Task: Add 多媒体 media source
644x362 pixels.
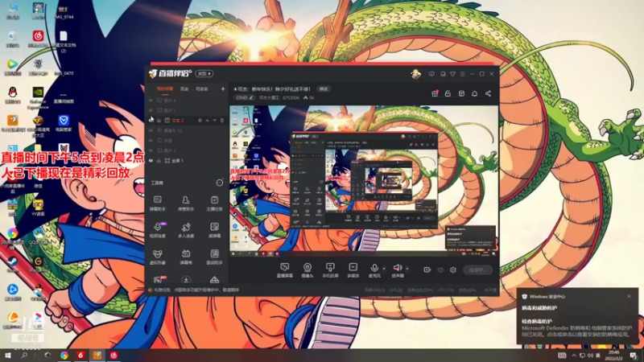Action: [x=353, y=270]
